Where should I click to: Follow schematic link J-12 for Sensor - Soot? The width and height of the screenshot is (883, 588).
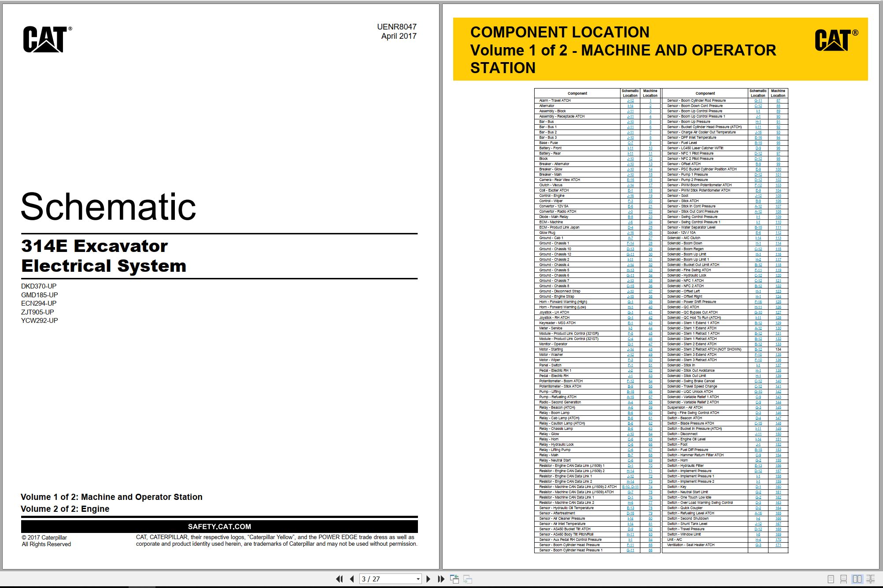tap(758, 196)
